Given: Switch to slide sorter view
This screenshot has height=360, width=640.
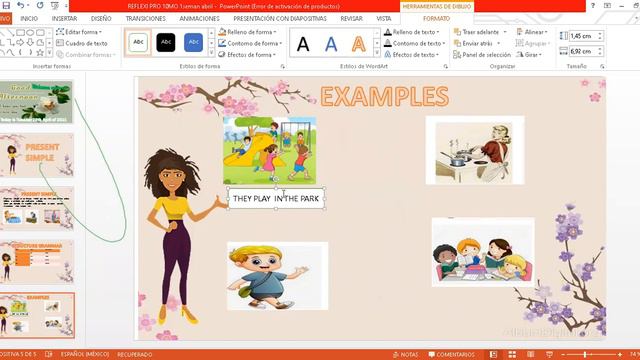Looking at the screenshot, I should (x=512, y=355).
